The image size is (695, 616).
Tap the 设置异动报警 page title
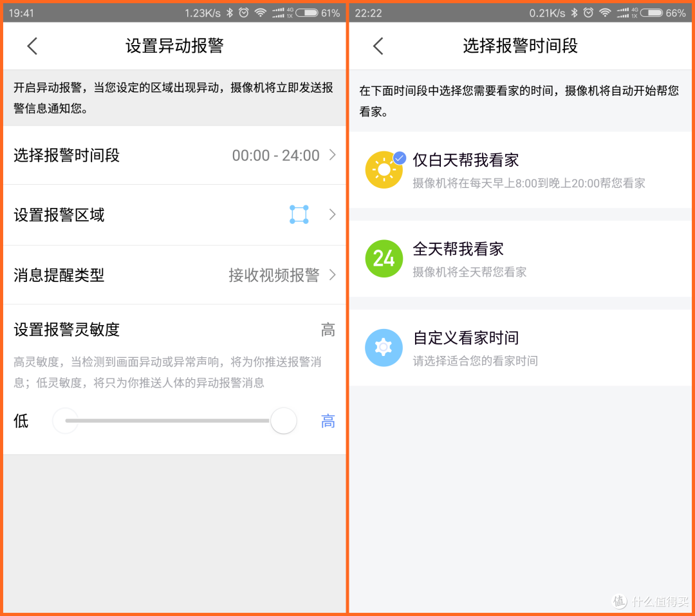click(x=174, y=46)
